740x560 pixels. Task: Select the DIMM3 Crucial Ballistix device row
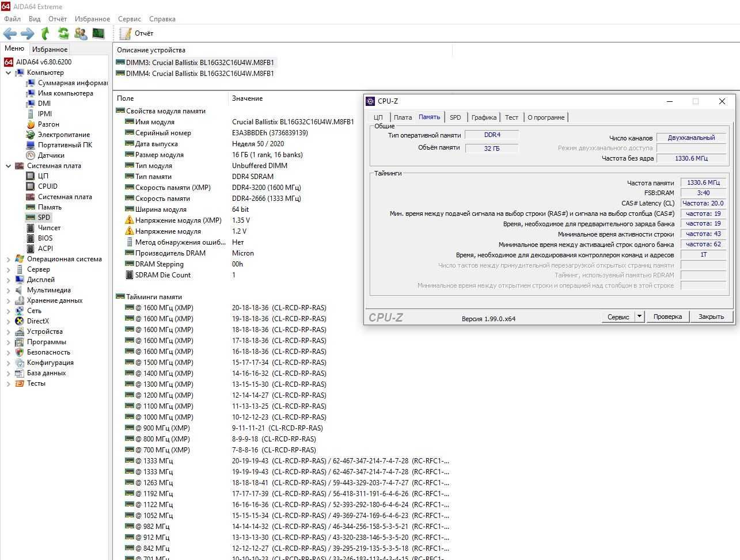(195, 62)
